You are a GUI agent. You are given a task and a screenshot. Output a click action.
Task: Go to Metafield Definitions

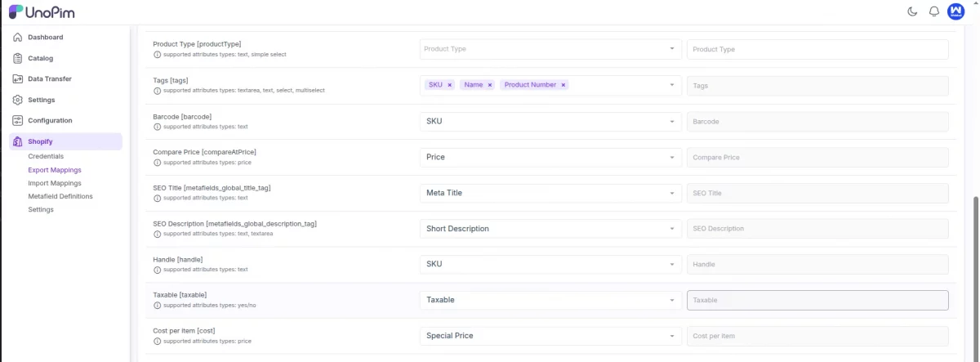(60, 196)
